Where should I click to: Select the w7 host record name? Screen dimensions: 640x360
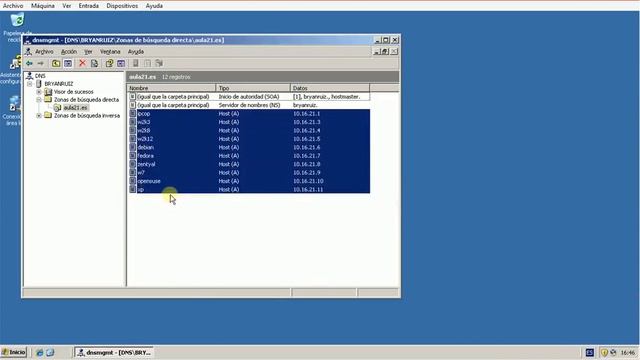pyautogui.click(x=141, y=173)
